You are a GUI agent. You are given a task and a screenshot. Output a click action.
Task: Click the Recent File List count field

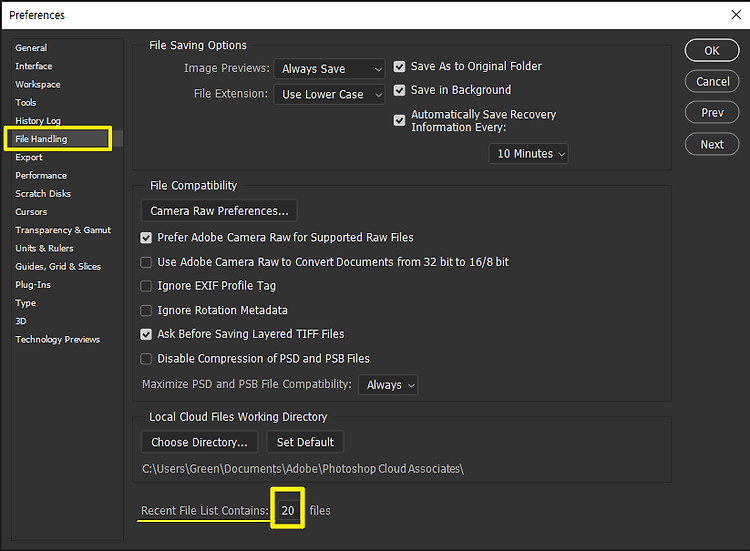coord(287,510)
